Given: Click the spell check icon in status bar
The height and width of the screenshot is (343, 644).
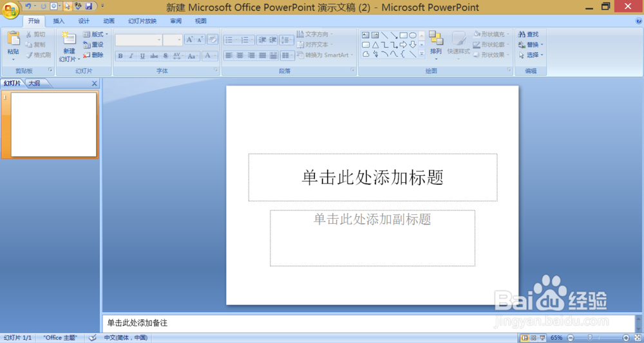Looking at the screenshot, I should point(93,338).
